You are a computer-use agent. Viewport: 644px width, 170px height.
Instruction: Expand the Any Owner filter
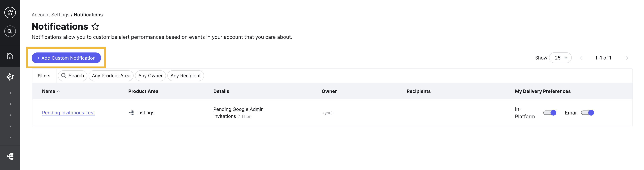click(x=150, y=76)
